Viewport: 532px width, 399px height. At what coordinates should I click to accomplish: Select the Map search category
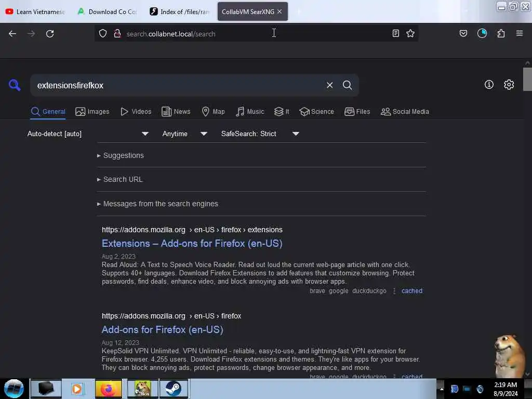(x=213, y=112)
